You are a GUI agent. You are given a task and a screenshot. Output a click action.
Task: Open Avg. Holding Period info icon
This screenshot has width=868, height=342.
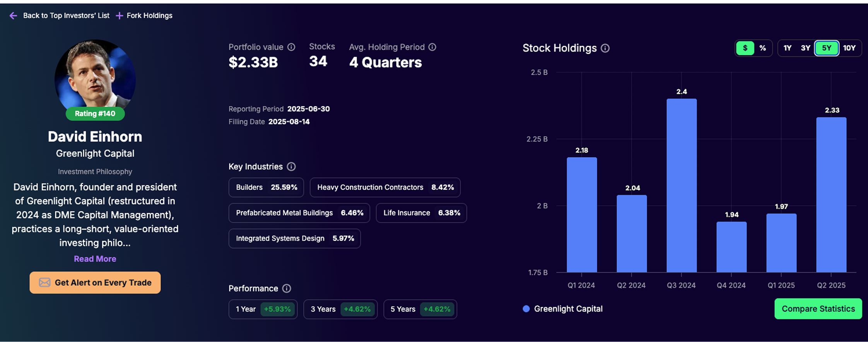[x=432, y=47]
